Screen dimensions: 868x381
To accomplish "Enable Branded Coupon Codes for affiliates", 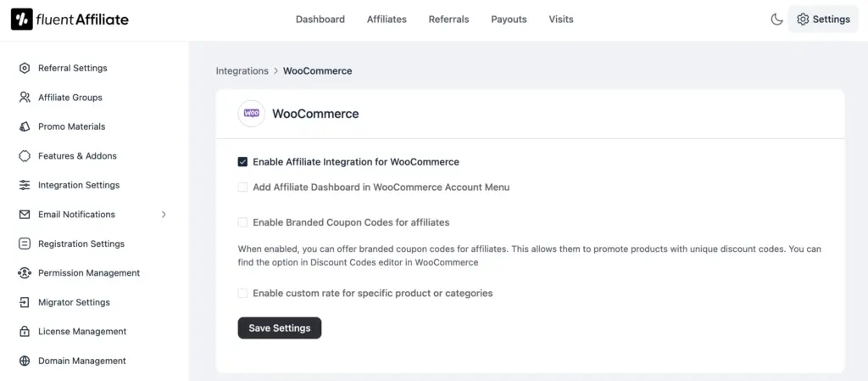I will click(242, 222).
